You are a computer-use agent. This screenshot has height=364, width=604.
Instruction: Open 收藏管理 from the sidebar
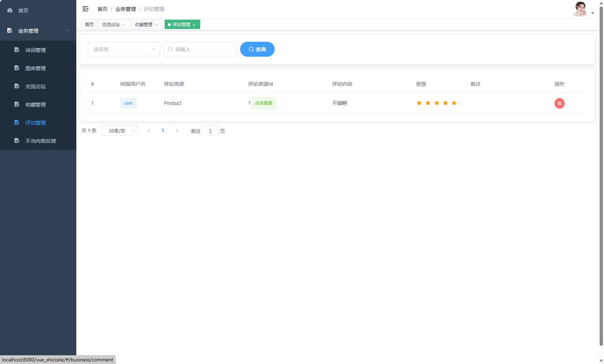(38, 104)
